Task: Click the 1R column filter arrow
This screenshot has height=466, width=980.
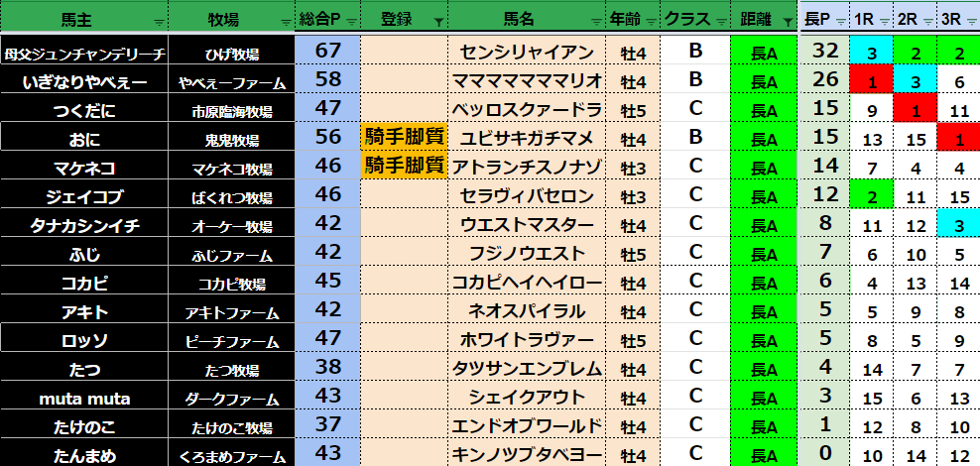Action: [883, 21]
